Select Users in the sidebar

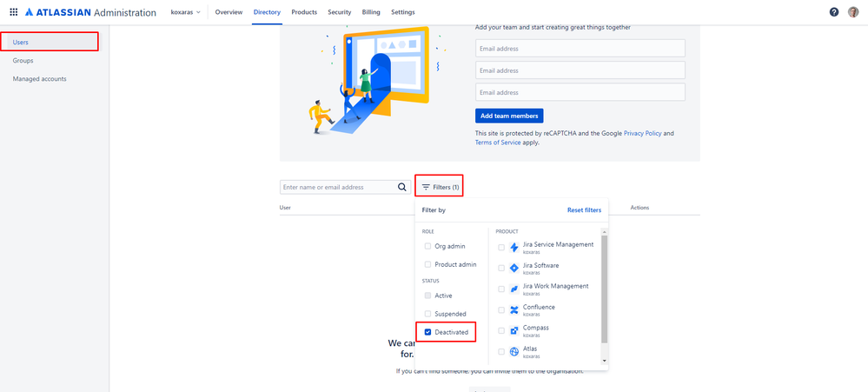(50, 42)
